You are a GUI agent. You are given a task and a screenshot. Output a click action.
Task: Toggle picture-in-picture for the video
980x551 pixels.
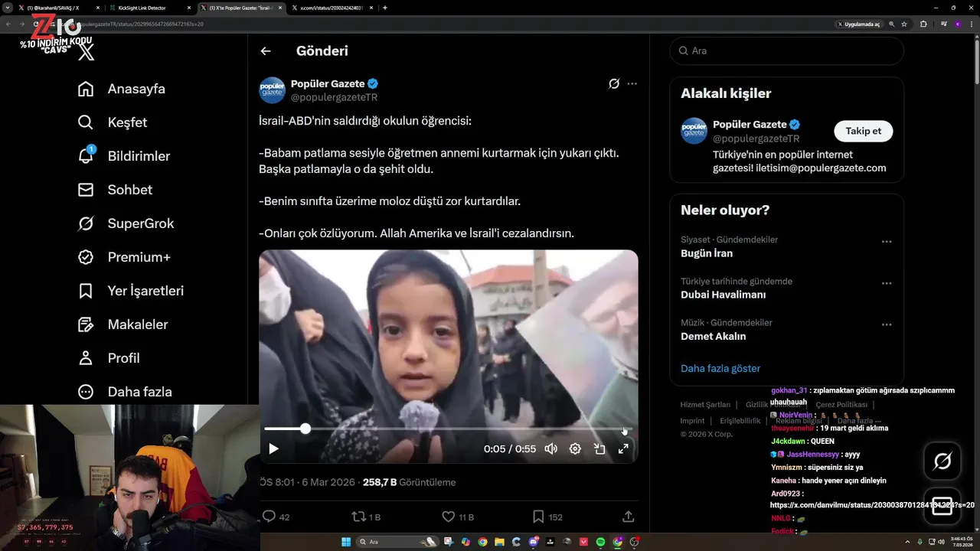[x=599, y=449]
